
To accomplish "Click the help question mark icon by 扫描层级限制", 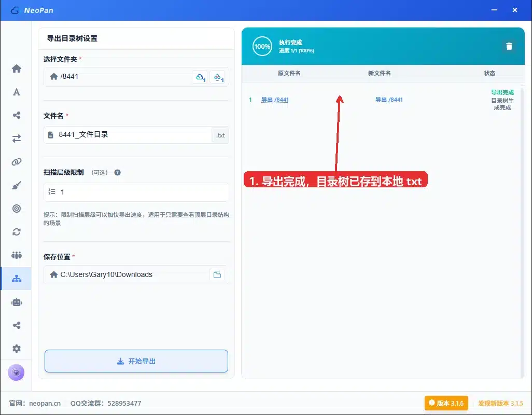I will click(x=117, y=172).
